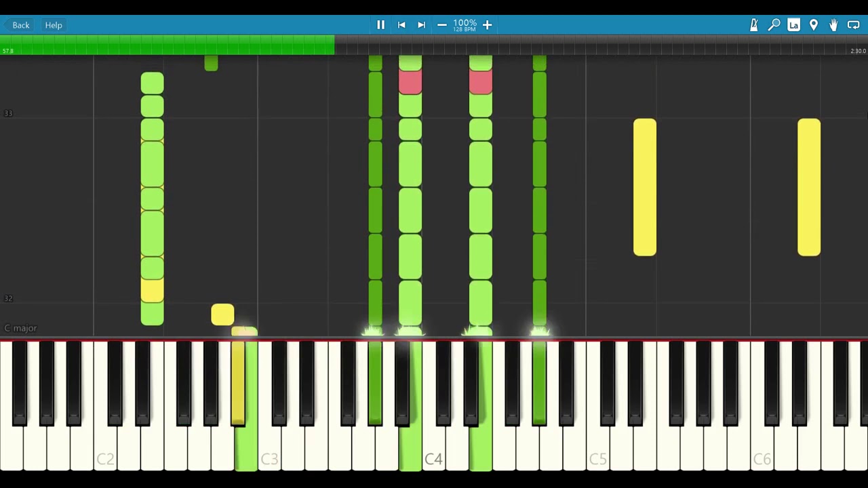868x488 pixels.
Task: Open the magnifier zoom tool
Action: click(x=774, y=25)
